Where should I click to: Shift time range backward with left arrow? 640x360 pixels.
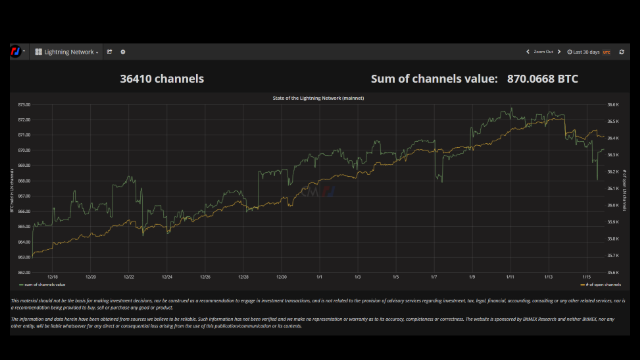(528, 52)
